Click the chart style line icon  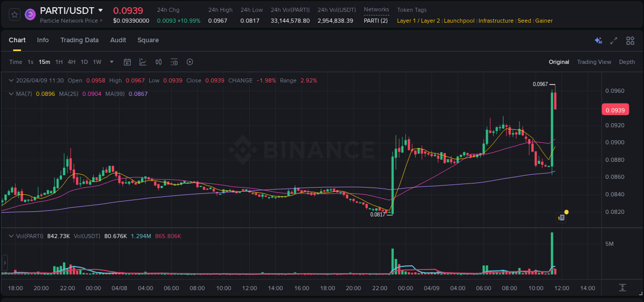[x=143, y=62]
